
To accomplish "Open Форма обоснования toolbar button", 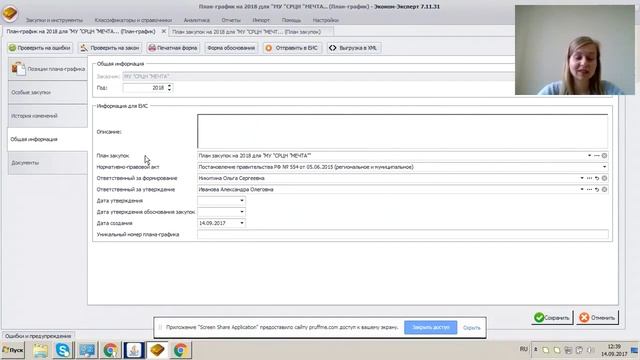I will pos(231,48).
